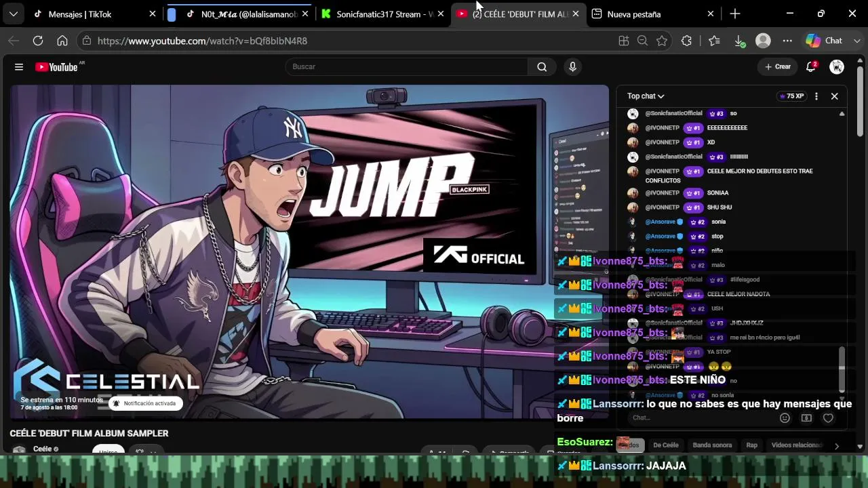Viewport: 868px width, 488px height.
Task: Go to the browser home page
Action: click(62, 41)
